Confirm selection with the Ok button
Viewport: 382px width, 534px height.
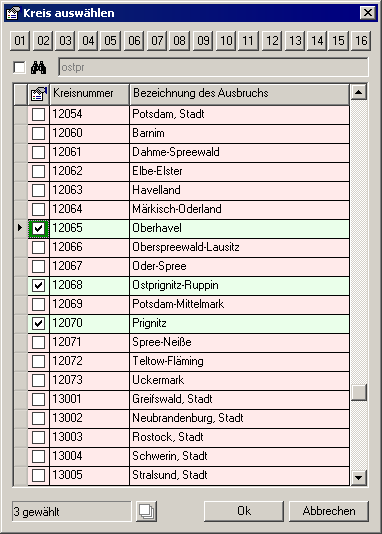pos(244,511)
